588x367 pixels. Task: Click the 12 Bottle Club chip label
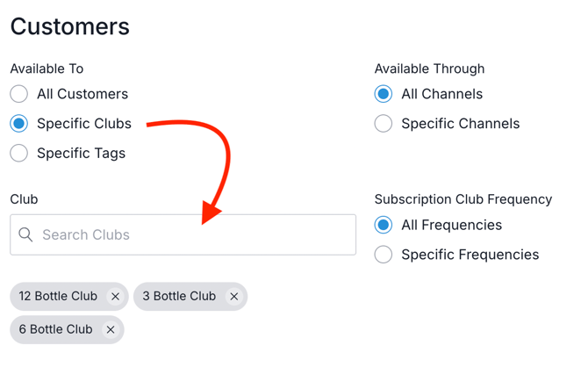[58, 297]
